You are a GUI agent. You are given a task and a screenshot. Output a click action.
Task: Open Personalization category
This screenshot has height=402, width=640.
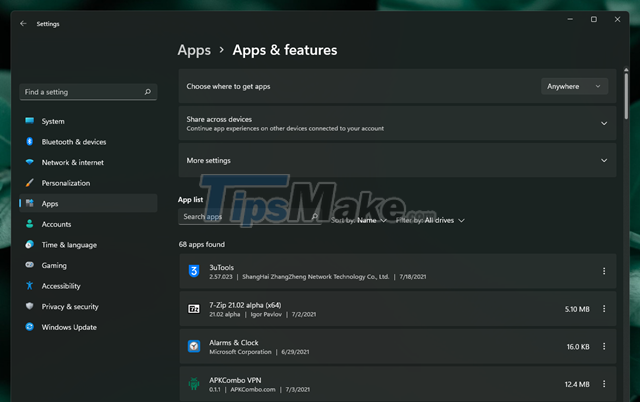(x=88, y=183)
